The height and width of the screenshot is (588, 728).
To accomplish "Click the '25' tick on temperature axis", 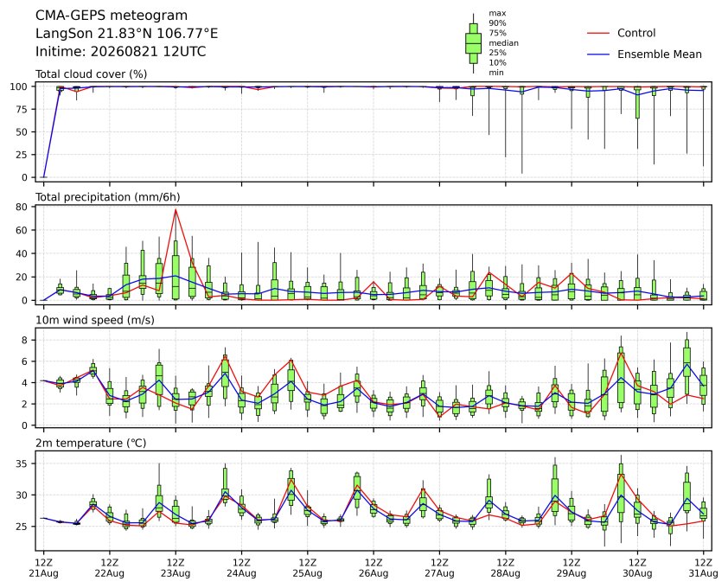I will (22, 527).
